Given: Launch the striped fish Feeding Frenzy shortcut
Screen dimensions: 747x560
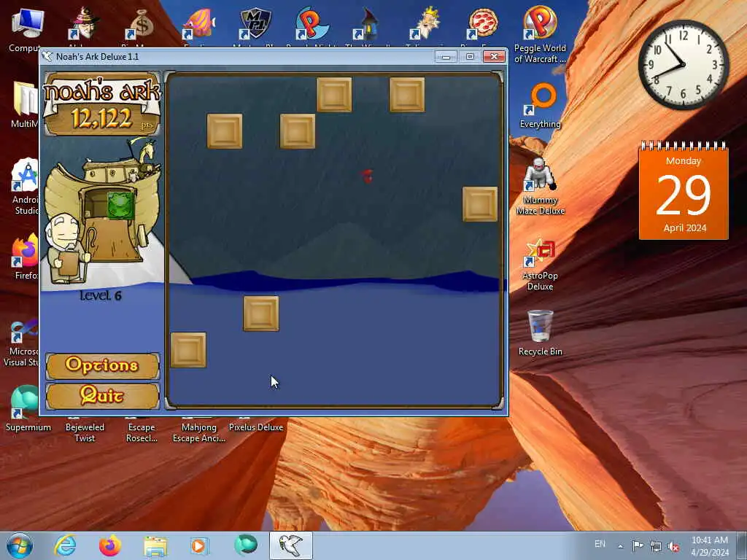Looking at the screenshot, I should pyautogui.click(x=198, y=25).
